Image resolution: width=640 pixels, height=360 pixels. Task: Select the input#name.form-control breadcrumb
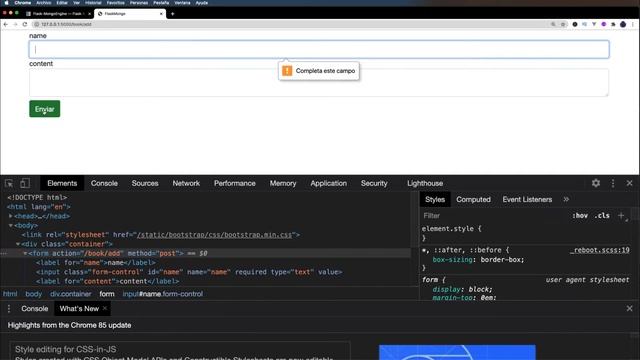[162, 294]
